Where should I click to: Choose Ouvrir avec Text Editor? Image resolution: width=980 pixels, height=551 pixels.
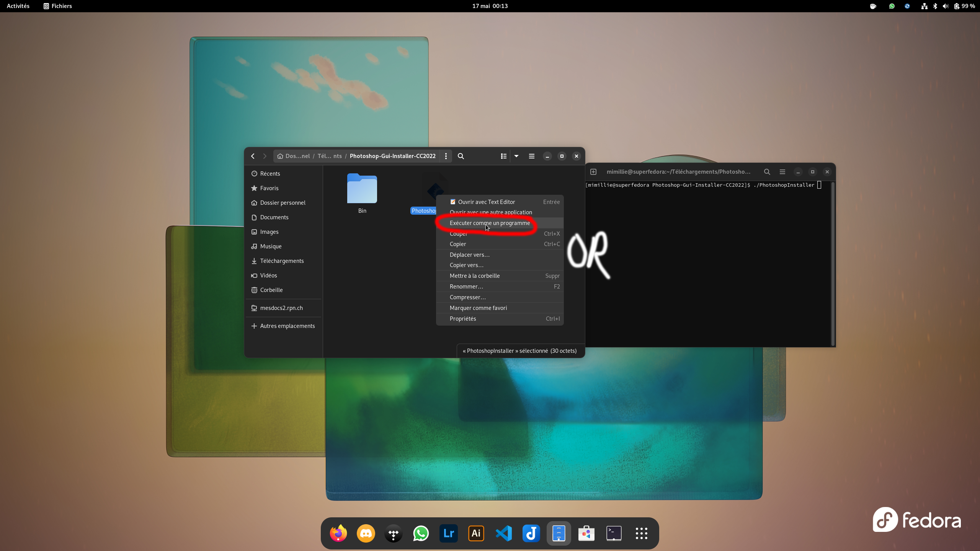coord(500,202)
